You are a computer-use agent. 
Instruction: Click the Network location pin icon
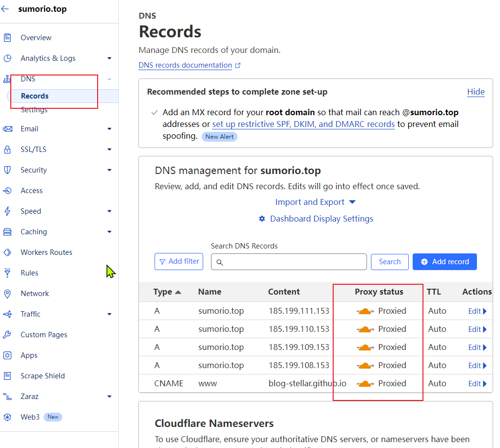click(7, 294)
